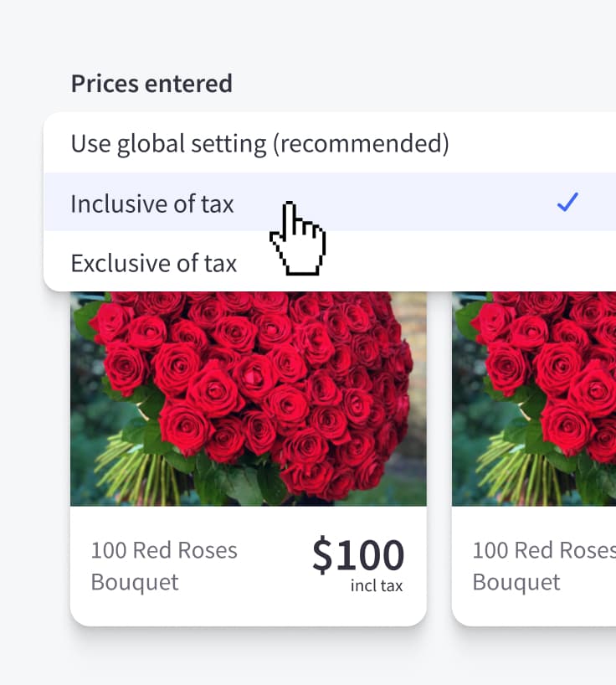Click second card's "100 Red Roses" title

click(543, 550)
